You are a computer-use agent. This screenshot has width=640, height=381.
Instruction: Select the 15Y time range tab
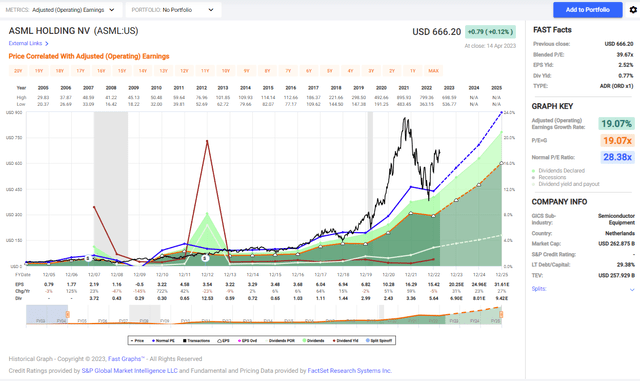pyautogui.click(x=122, y=71)
